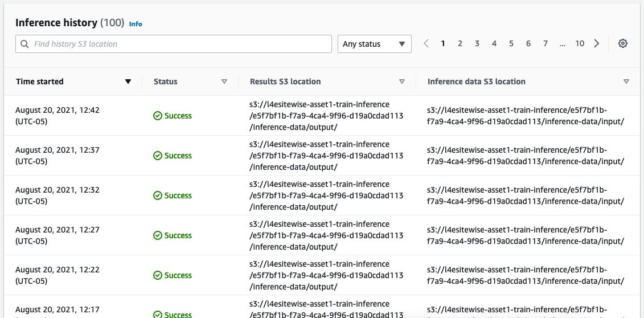
Task: Click the Inference history (100) heading
Action: (x=70, y=23)
